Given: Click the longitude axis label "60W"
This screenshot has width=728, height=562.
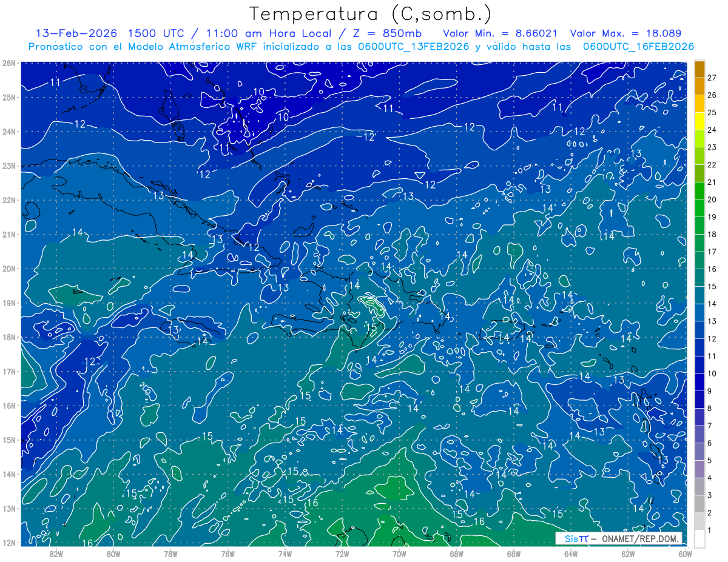Looking at the screenshot, I should click(x=685, y=554).
